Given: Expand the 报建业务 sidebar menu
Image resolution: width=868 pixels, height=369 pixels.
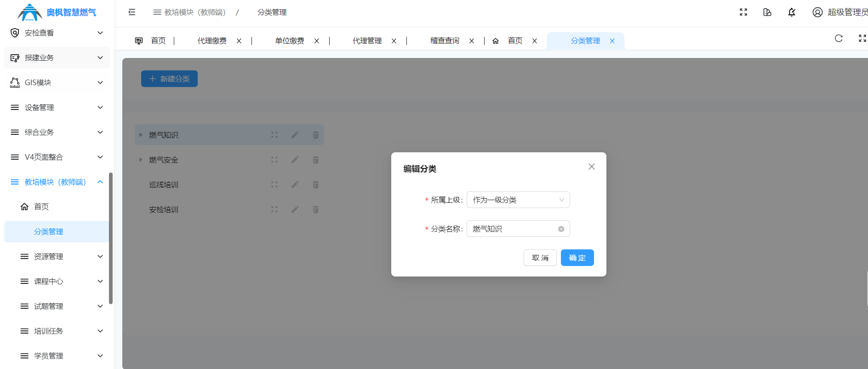Looking at the screenshot, I should [x=57, y=58].
